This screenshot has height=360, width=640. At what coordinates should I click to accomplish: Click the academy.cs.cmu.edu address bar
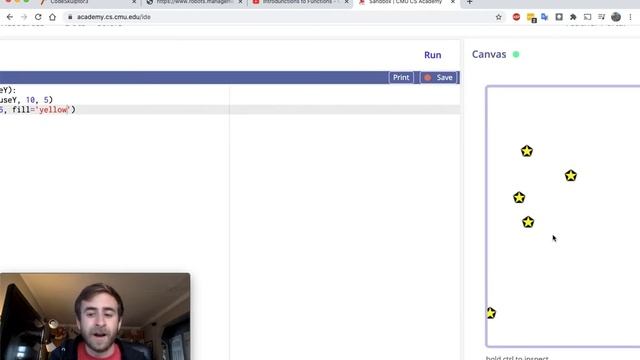(x=282, y=17)
